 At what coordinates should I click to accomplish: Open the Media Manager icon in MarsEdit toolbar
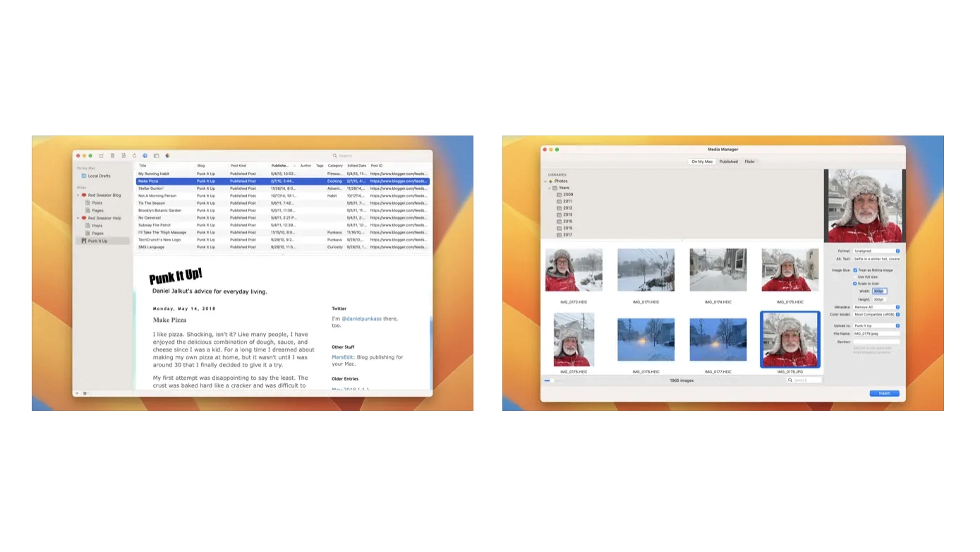click(156, 155)
